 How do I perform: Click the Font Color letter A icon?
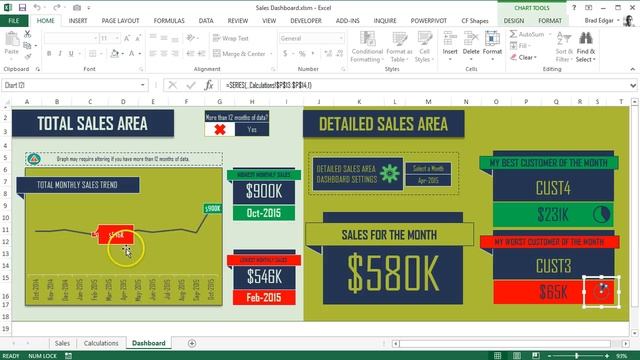point(131,53)
